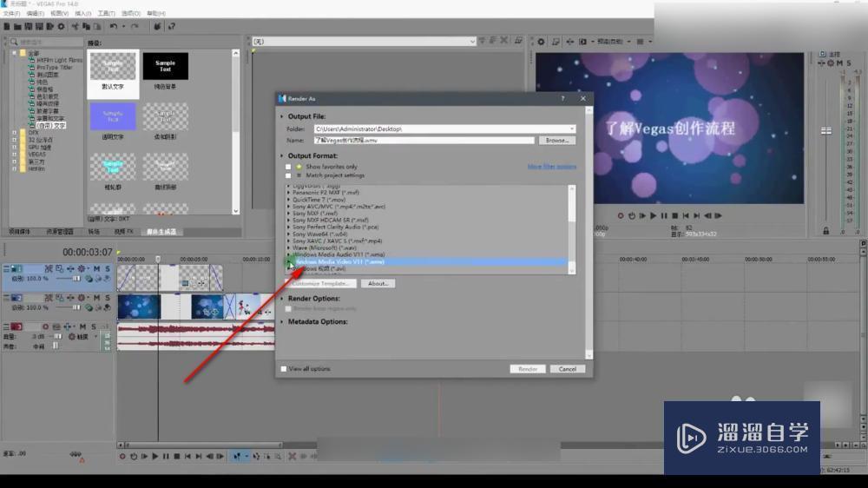
Task: Expand QuickTime 7 (*.mov) format
Action: (x=288, y=200)
